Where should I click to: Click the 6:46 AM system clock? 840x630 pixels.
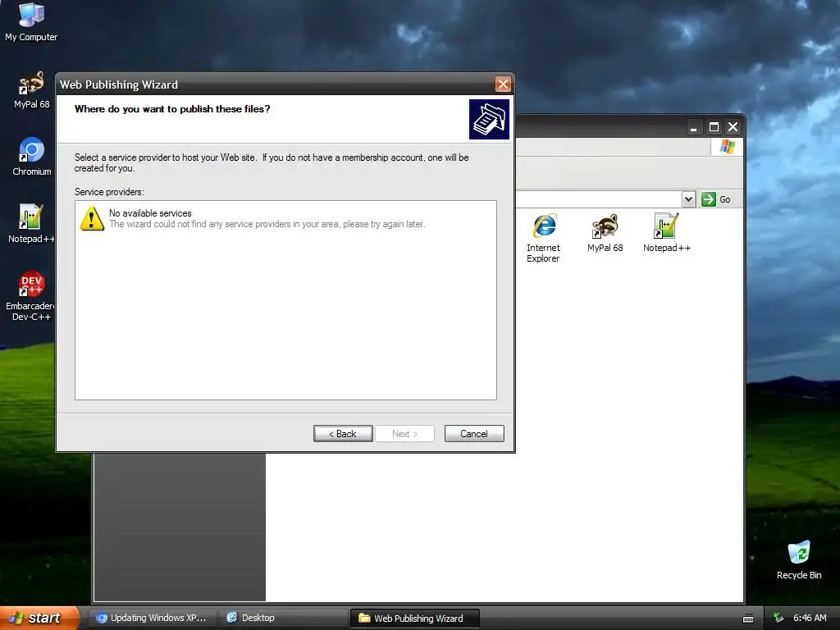point(810,618)
